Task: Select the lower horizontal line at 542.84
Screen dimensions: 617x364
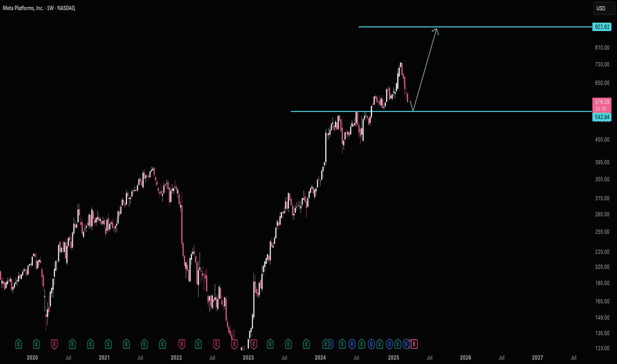Action: (x=442, y=111)
